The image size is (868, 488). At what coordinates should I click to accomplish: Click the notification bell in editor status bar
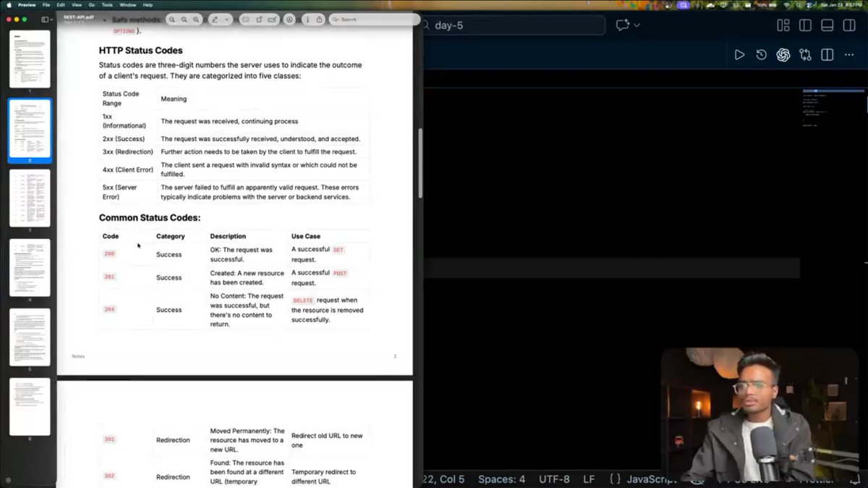pos(856,479)
